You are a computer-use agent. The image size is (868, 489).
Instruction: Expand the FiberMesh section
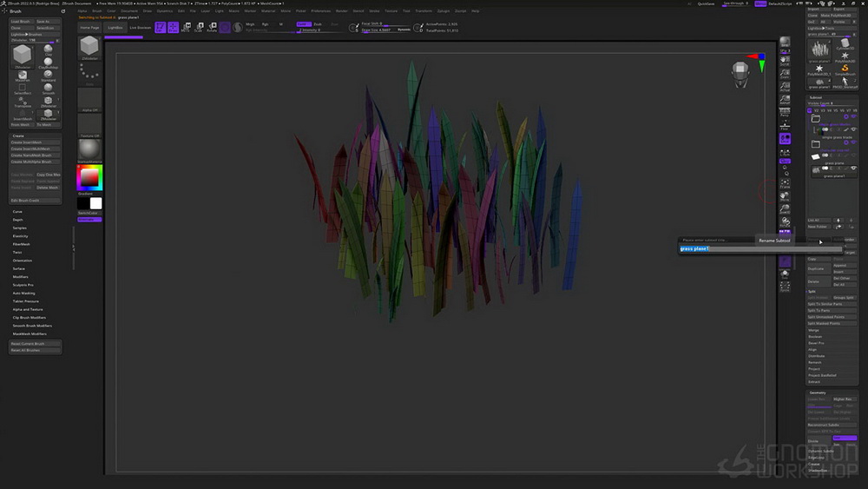pos(22,244)
